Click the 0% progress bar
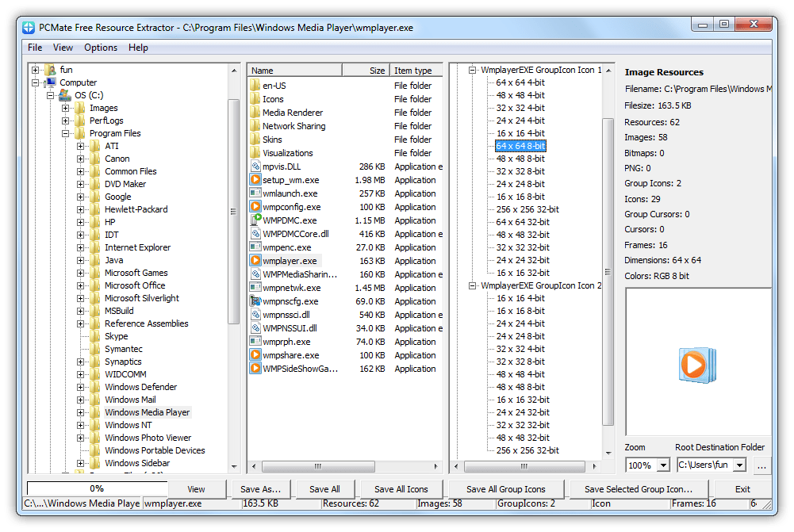The image size is (794, 532). pyautogui.click(x=97, y=488)
